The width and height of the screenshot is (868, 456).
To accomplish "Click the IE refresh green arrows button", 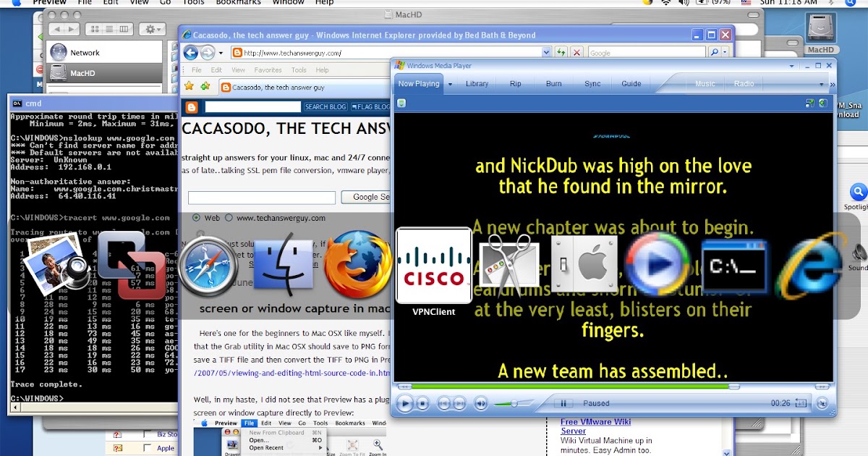I will [561, 53].
